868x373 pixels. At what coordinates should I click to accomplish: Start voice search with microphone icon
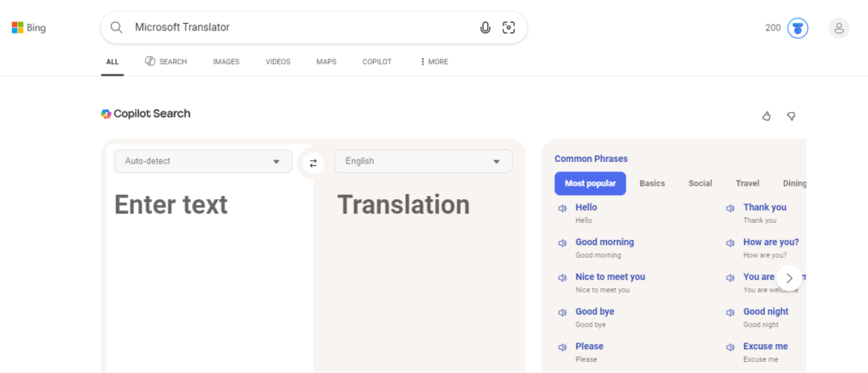pos(486,27)
